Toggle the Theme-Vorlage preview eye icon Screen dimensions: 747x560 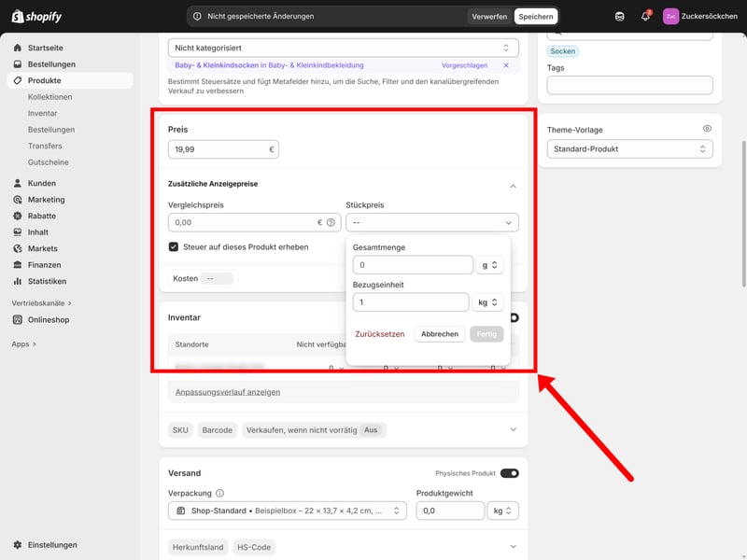tap(707, 129)
